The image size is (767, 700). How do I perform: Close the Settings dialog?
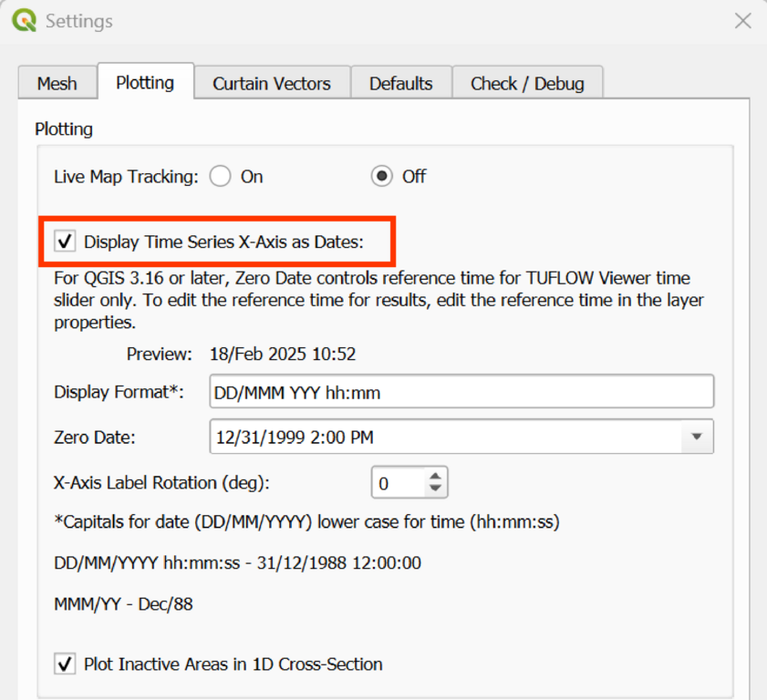pos(743,21)
